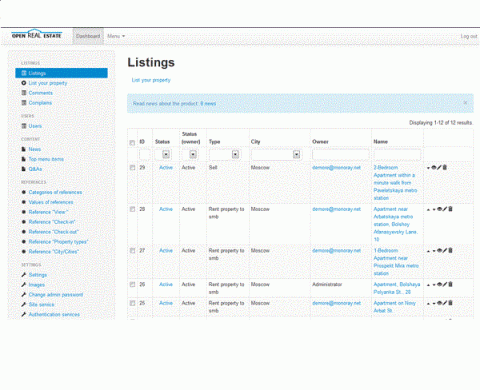Open Site service in sidebar
The width and height of the screenshot is (480, 390).
pos(41,305)
